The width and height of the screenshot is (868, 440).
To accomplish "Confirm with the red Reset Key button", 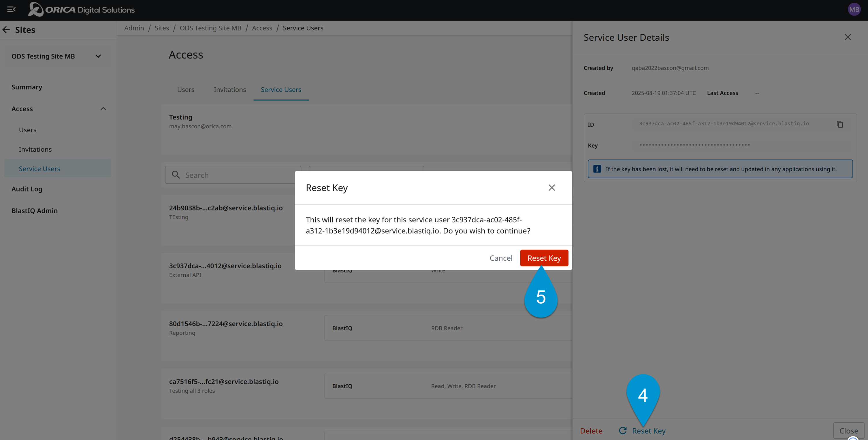I will coord(544,258).
